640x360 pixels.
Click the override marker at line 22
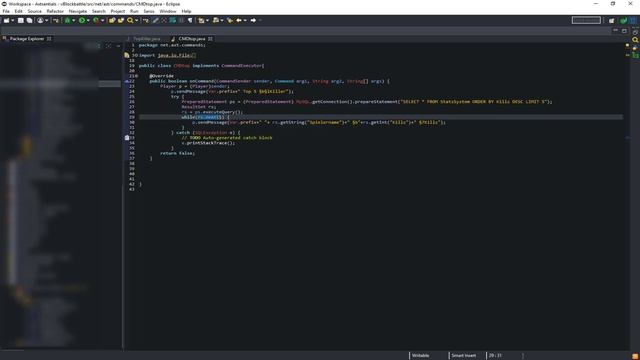point(127,81)
